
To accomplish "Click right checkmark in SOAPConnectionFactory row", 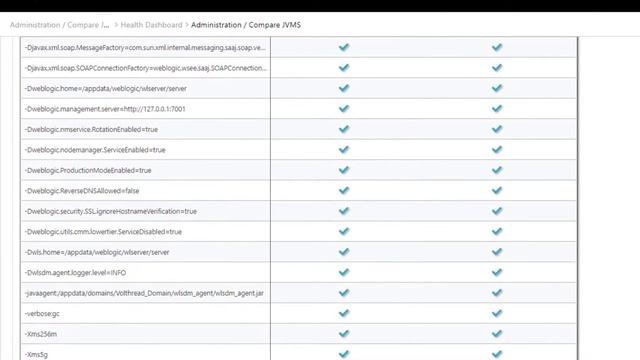I will coord(497,67).
